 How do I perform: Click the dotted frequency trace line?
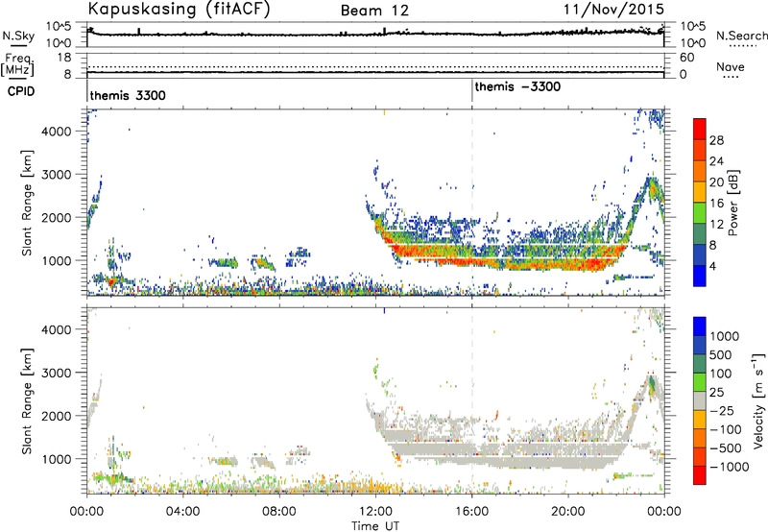coord(375,66)
